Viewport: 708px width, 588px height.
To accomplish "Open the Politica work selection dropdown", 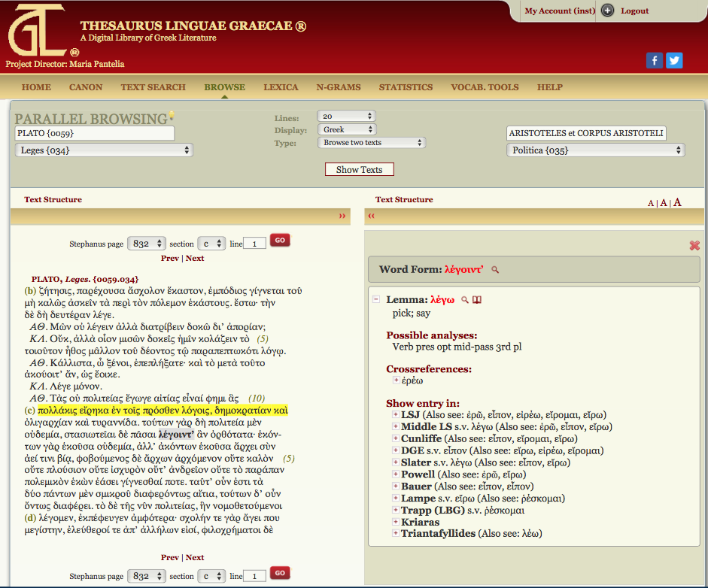I will tap(595, 150).
